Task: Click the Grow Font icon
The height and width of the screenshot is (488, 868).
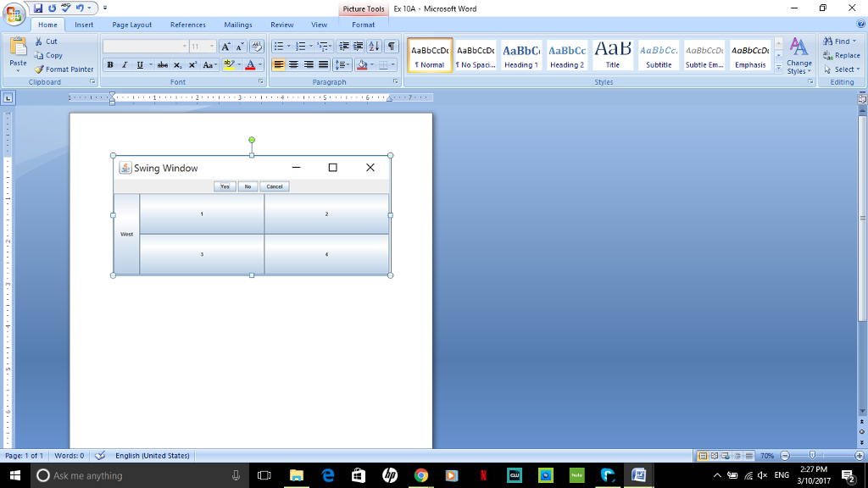Action: pos(225,46)
